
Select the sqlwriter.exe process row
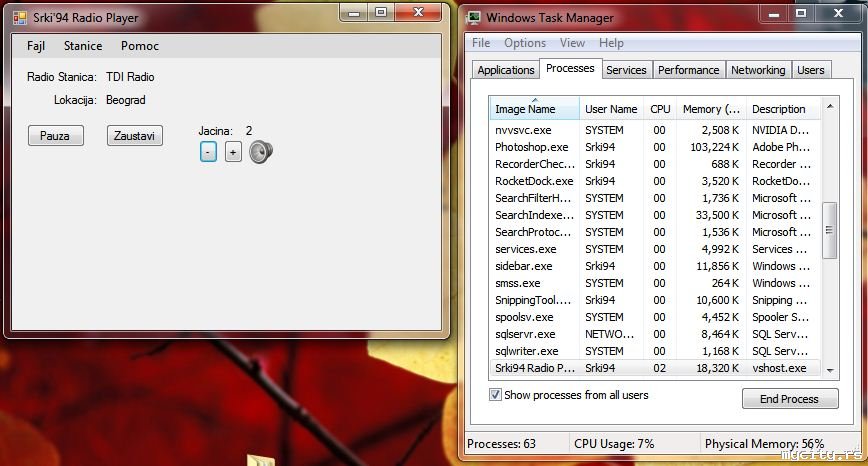655,351
